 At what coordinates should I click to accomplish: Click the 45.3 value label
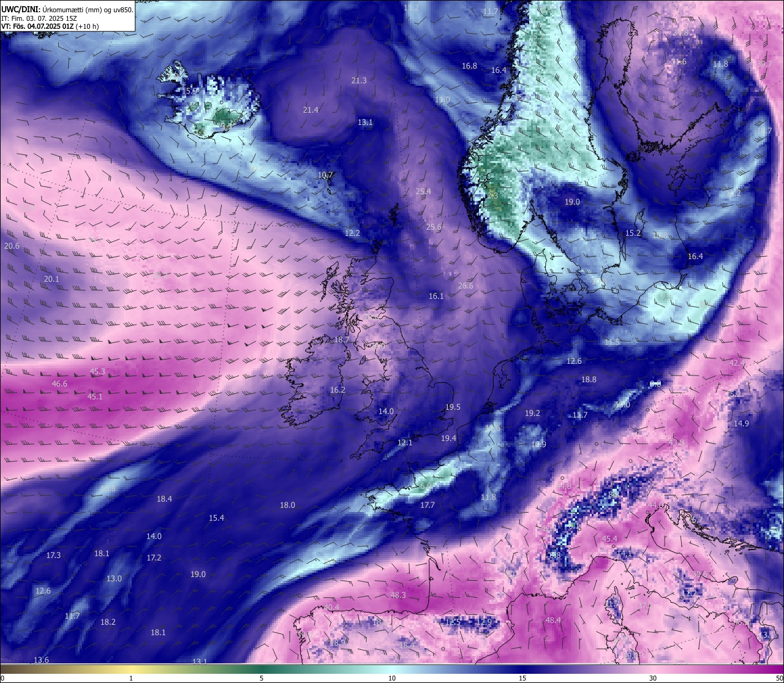point(97,372)
